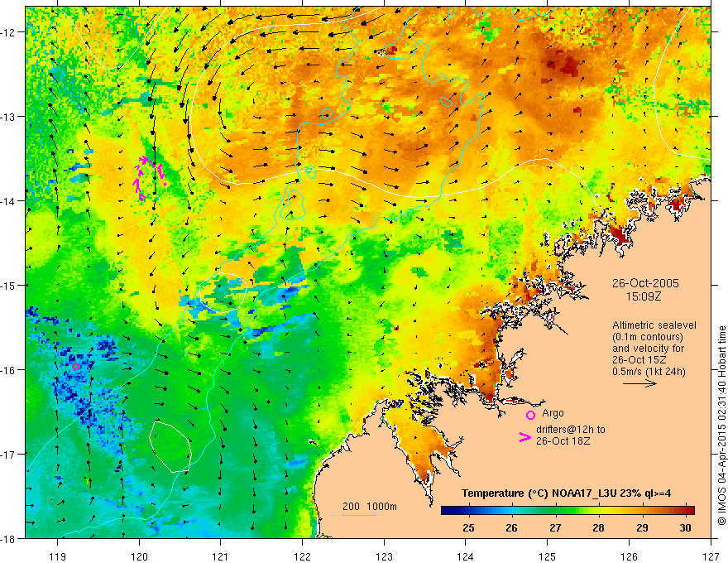728x563 pixels.
Task: Click the '26-Oct-2005' date label
Action: pyautogui.click(x=645, y=283)
